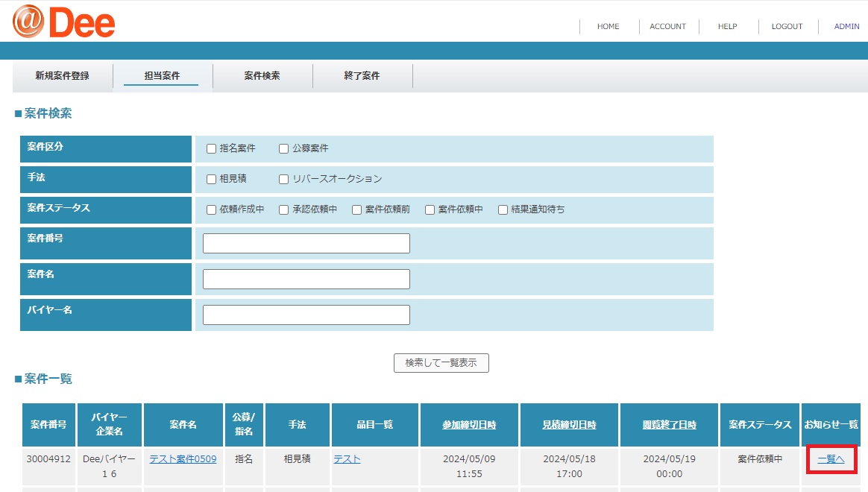This screenshot has height=492, width=868.
Task: Click the Deeバイヤー１６ company cell
Action: click(109, 466)
